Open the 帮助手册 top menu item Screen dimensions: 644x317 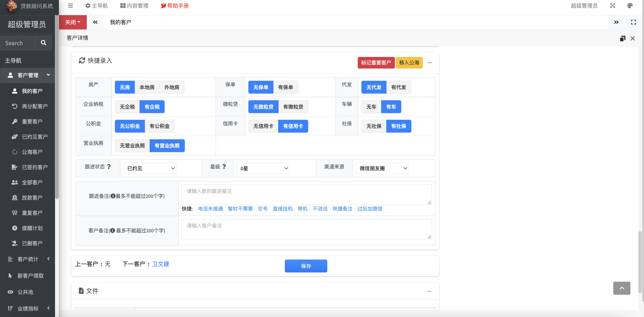[x=175, y=6]
